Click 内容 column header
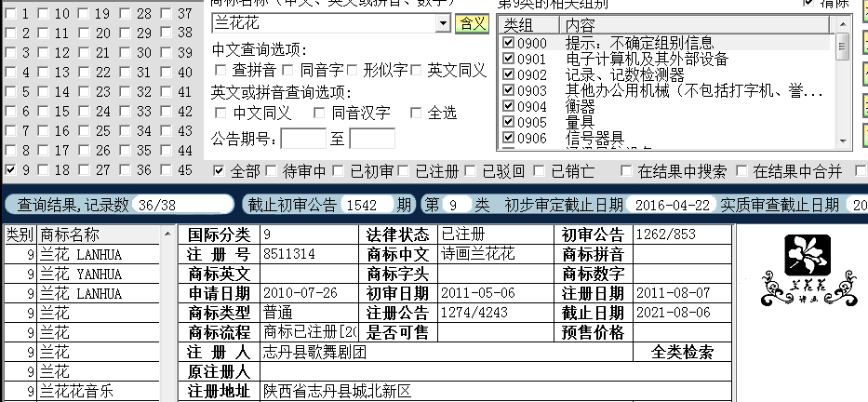The image size is (868, 402). [x=695, y=25]
